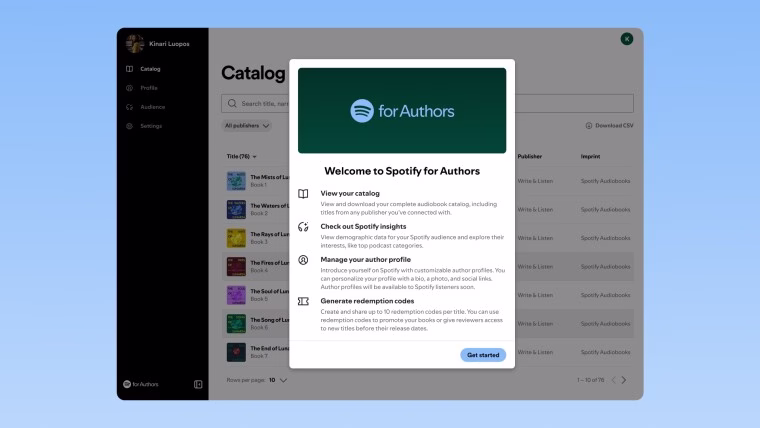Click Spotify Audiobooks imprint in Book 1 row

[x=605, y=181]
